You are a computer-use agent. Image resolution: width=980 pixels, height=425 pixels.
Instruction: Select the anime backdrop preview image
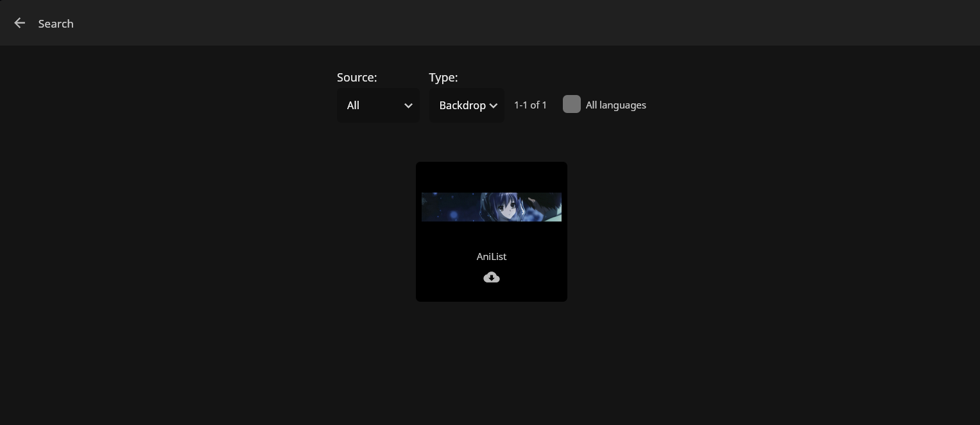492,207
